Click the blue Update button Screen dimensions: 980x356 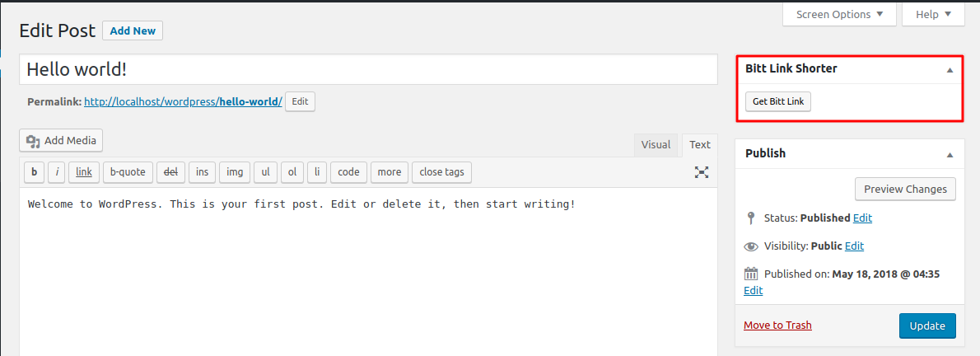(927, 326)
